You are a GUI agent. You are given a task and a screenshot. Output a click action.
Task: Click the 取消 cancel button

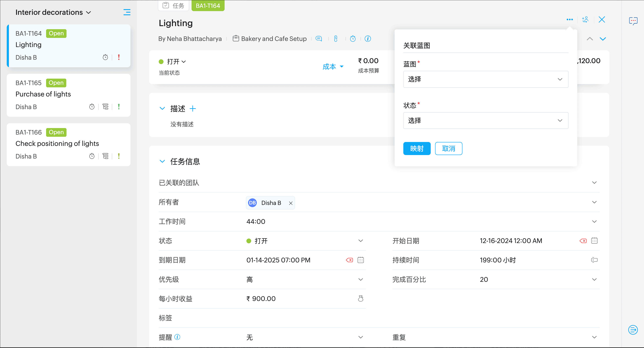pyautogui.click(x=448, y=149)
